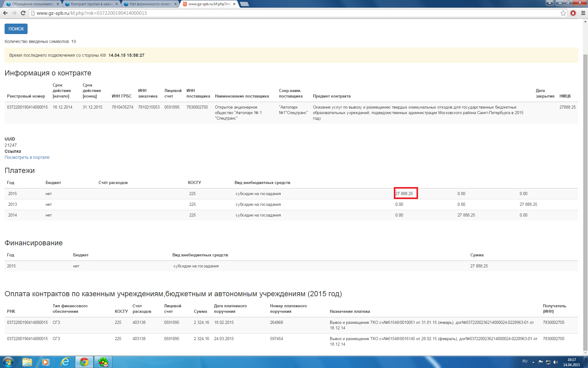Click the Action Center flag icon

[541, 362]
